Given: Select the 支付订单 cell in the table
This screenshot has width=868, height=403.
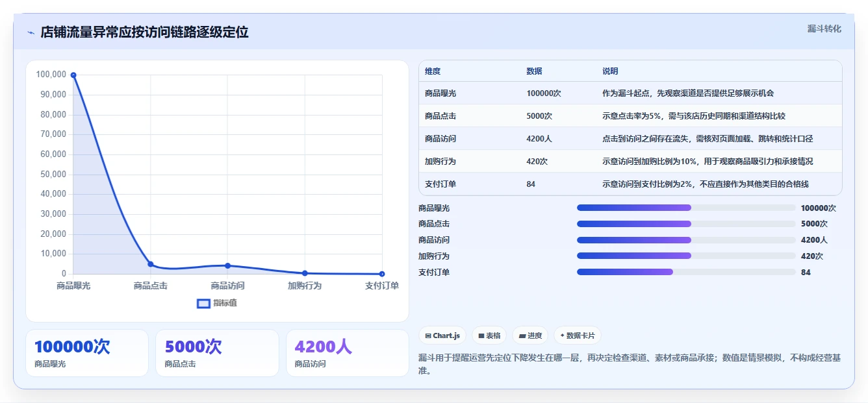Looking at the screenshot, I should (x=440, y=184).
